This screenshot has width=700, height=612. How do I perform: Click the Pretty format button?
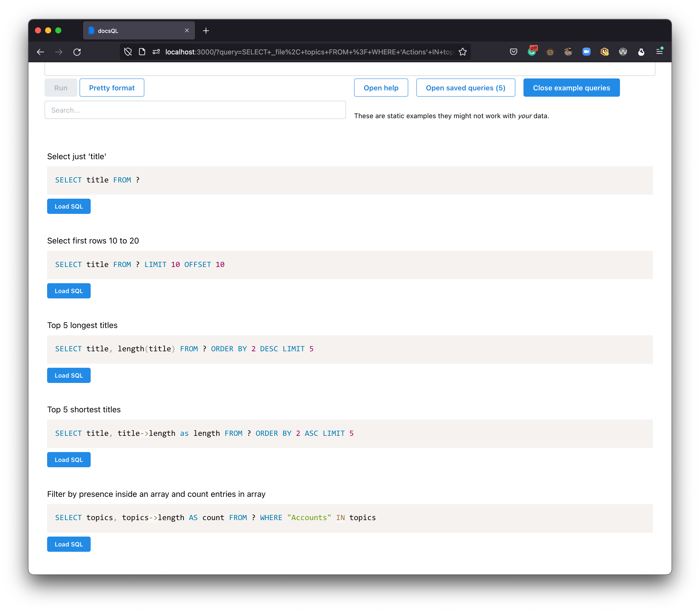(x=112, y=88)
